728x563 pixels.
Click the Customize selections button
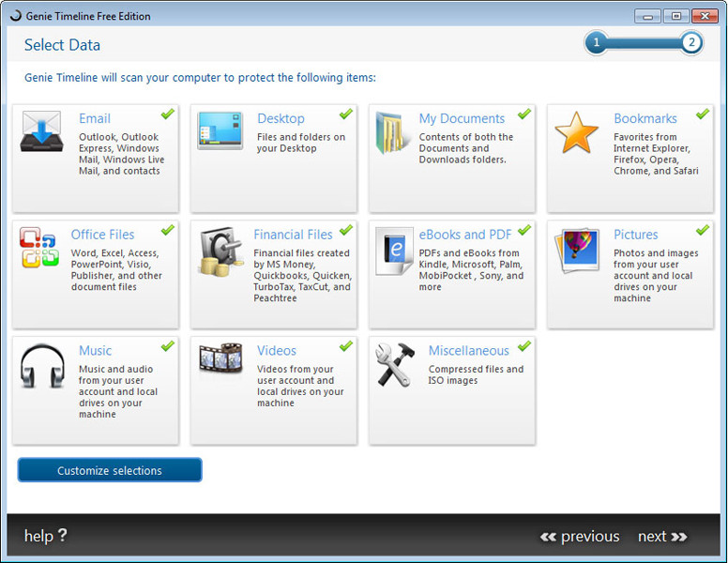click(110, 470)
